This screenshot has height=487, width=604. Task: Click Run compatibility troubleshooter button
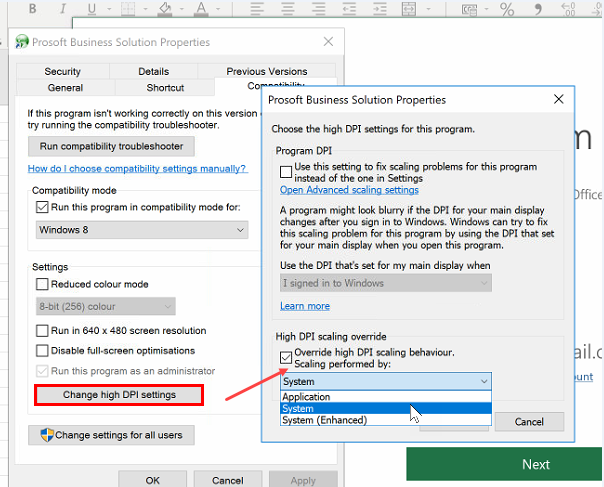coord(111,146)
